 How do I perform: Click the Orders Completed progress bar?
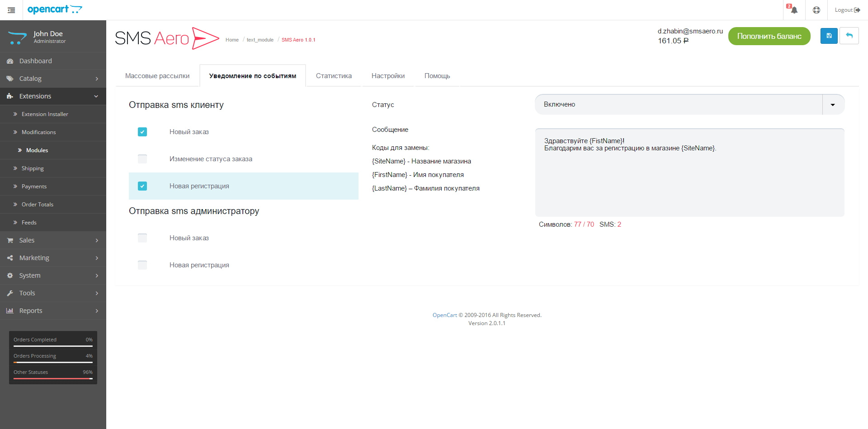pos(53,346)
